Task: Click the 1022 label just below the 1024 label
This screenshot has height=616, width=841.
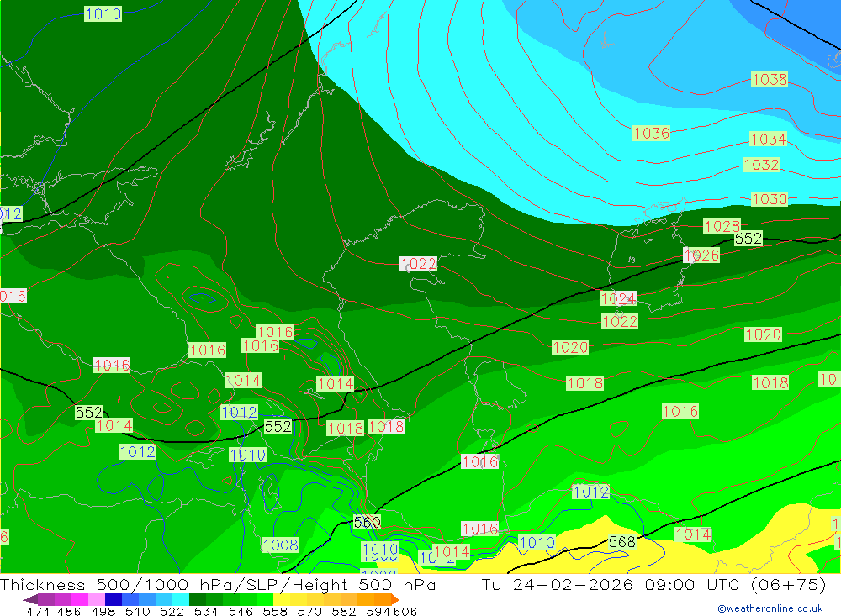Action: point(620,321)
